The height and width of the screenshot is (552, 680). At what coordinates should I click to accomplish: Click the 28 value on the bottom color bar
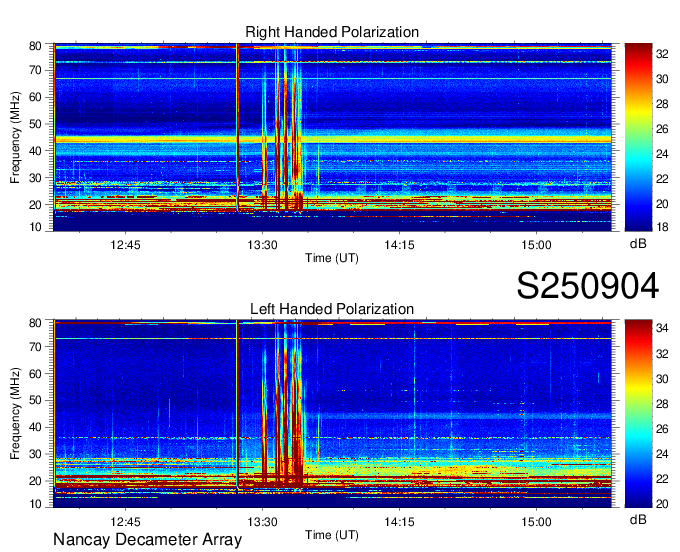coord(662,404)
